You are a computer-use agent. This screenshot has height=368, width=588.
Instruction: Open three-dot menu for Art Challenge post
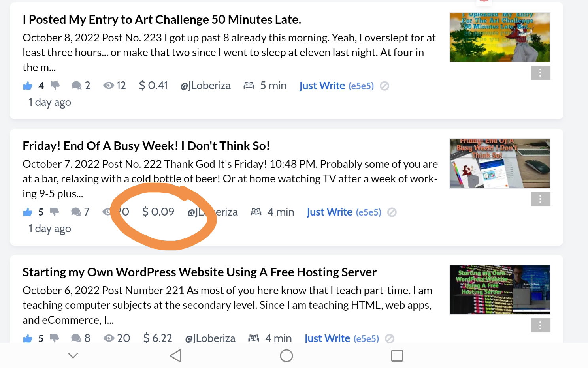[540, 73]
